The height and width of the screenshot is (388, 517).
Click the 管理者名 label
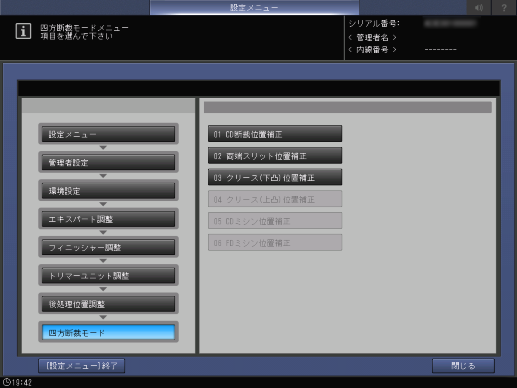(x=372, y=37)
